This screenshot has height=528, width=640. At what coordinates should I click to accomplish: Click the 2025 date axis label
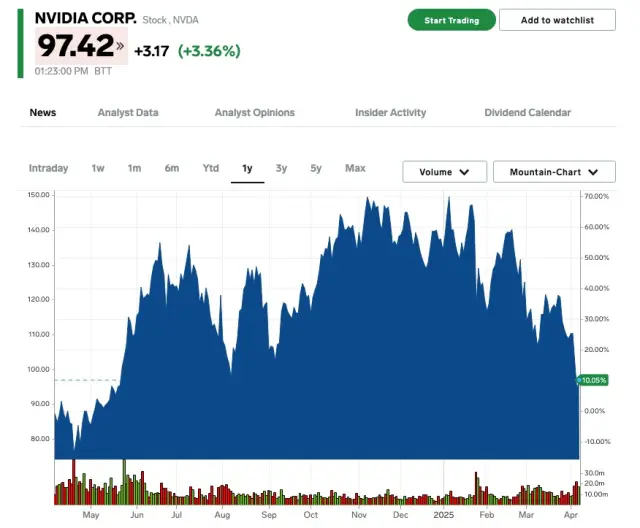coord(444,515)
